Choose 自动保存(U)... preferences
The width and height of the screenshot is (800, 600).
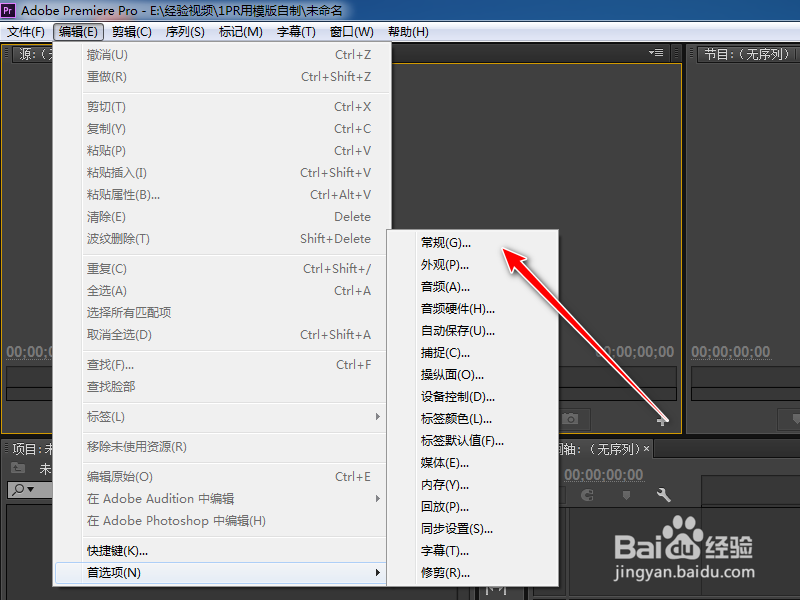472,331
